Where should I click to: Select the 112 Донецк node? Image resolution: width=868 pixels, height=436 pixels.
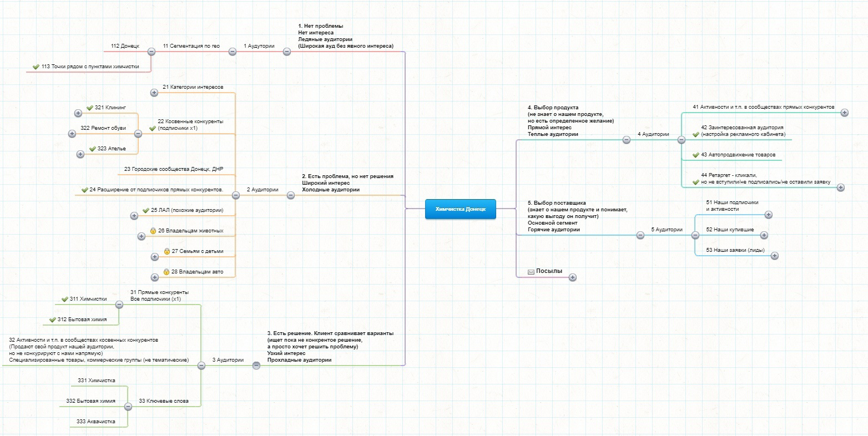pos(125,46)
